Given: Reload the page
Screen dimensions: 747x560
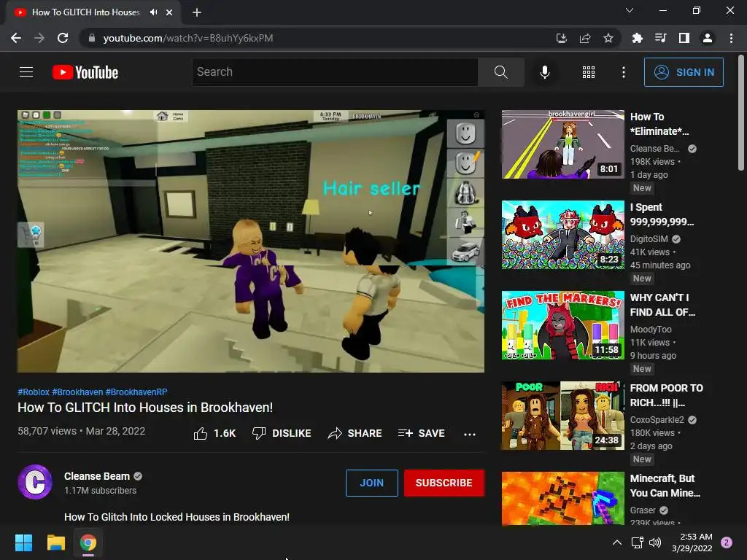Looking at the screenshot, I should click(x=63, y=38).
